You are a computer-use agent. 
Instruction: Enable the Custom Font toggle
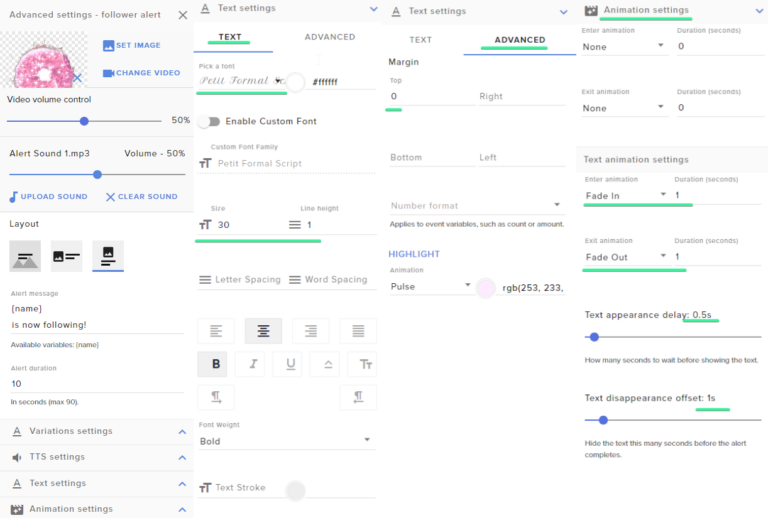click(x=209, y=121)
